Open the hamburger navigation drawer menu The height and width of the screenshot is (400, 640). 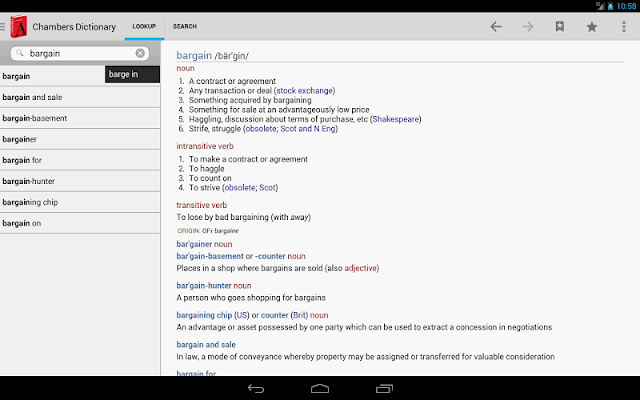(2, 27)
